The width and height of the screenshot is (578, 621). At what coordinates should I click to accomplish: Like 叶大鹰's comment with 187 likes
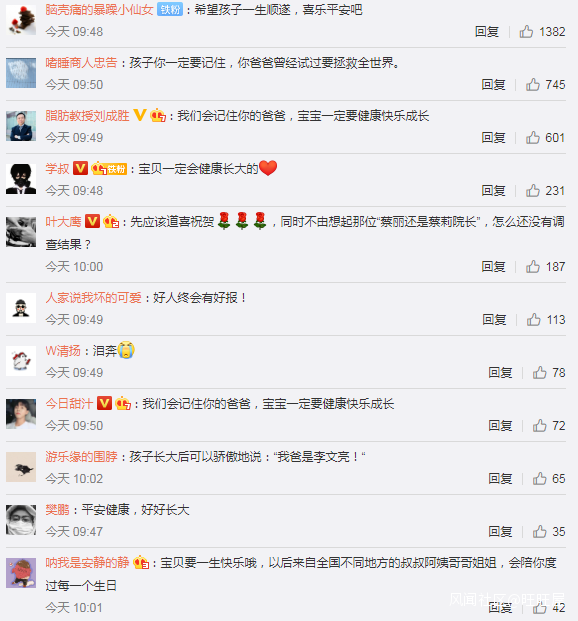(x=533, y=267)
